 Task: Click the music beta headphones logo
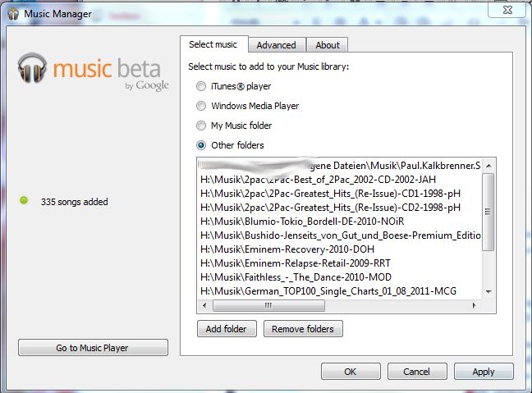(x=32, y=68)
